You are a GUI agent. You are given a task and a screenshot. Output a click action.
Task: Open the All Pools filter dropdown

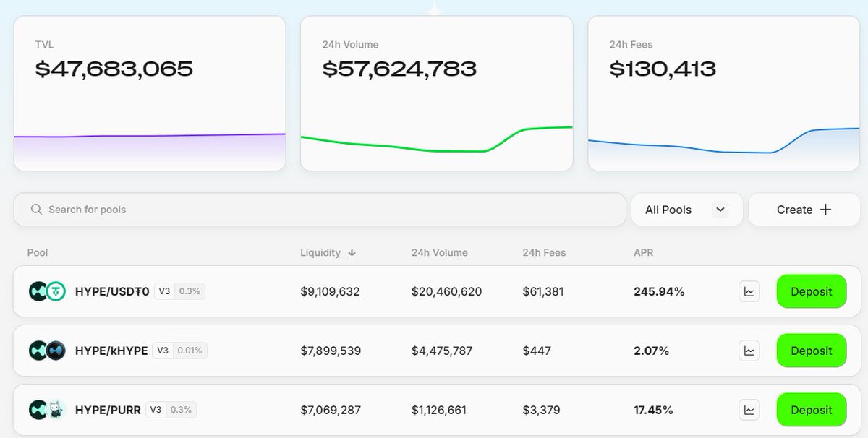pyautogui.click(x=686, y=210)
